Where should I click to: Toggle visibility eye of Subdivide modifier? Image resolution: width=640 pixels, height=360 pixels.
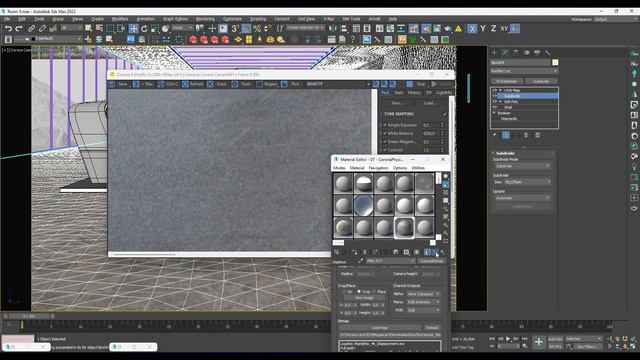coord(494,96)
